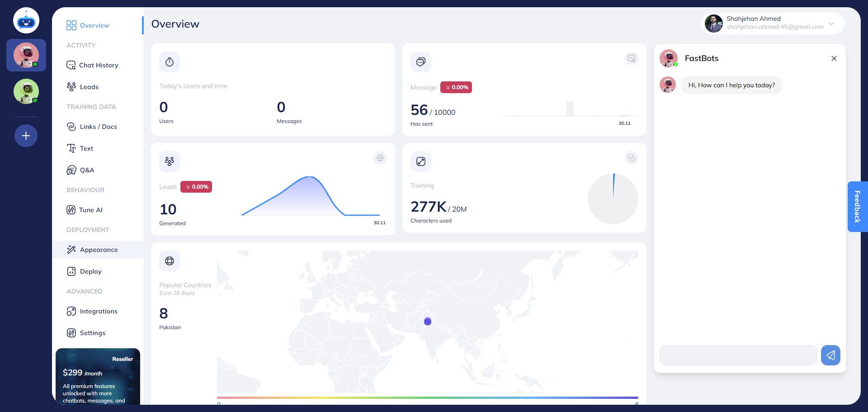Select the pink robot chatbot avatar
The image size is (868, 412).
[26, 55]
